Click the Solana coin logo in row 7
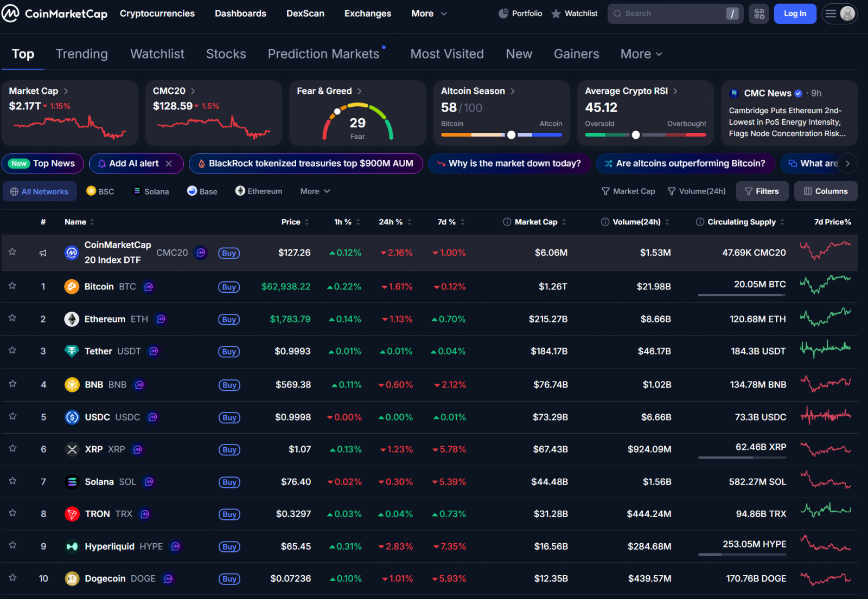This screenshot has height=599, width=868. [x=72, y=482]
